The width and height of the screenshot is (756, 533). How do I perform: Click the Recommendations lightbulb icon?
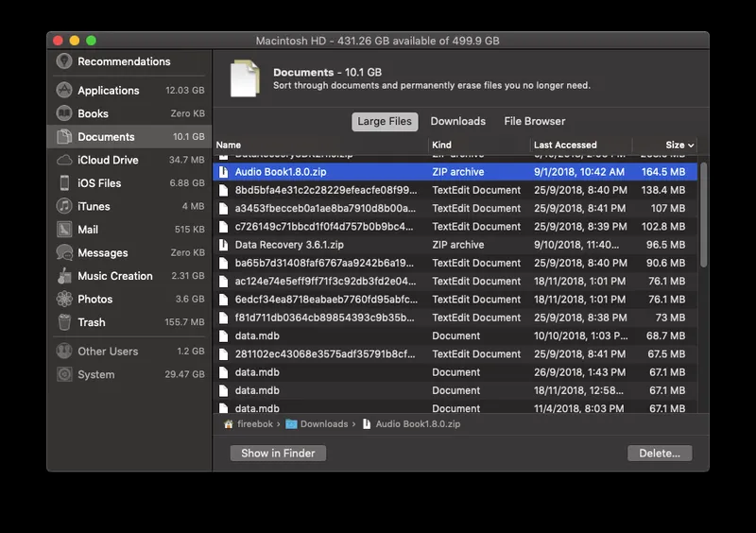tap(64, 61)
